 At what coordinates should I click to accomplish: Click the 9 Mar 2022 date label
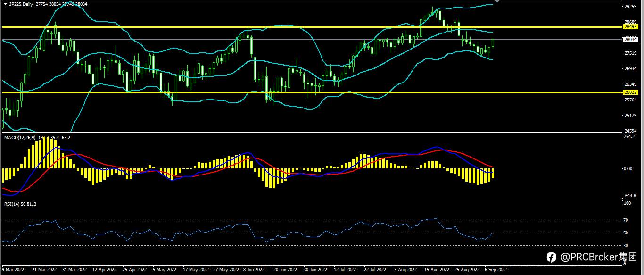click(x=13, y=270)
